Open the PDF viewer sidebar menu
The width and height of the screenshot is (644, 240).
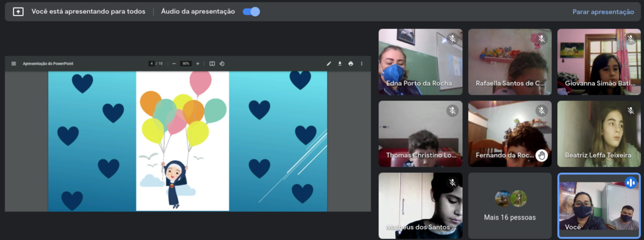click(x=14, y=64)
